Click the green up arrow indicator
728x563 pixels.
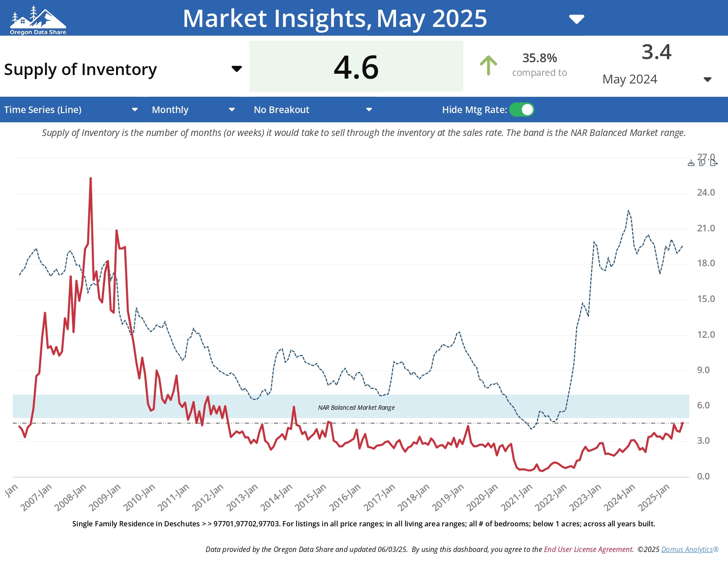coord(488,66)
